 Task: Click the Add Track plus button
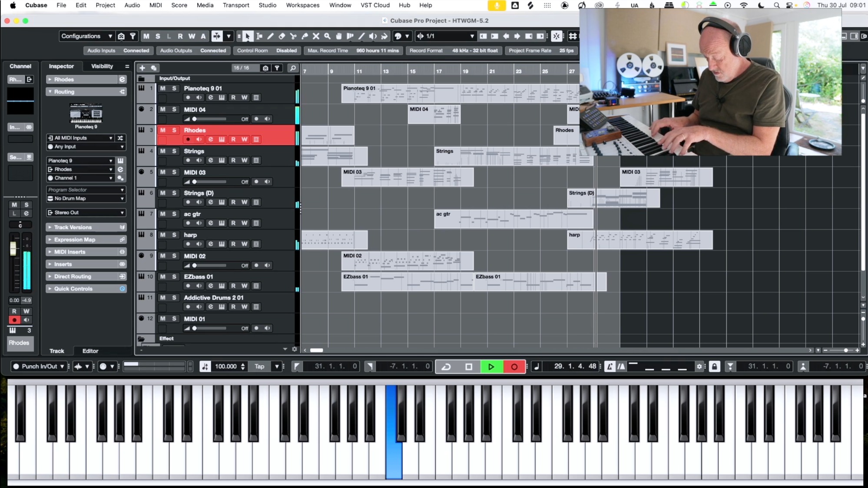pyautogui.click(x=142, y=68)
